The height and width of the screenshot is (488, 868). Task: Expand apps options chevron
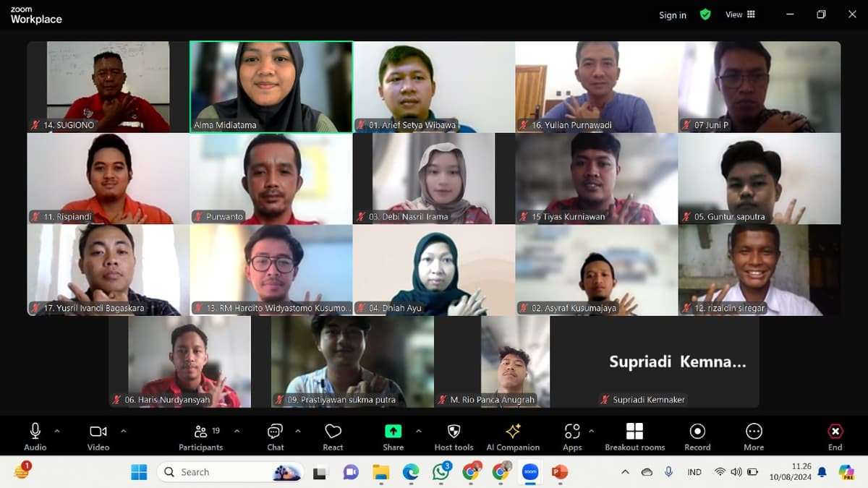click(591, 431)
